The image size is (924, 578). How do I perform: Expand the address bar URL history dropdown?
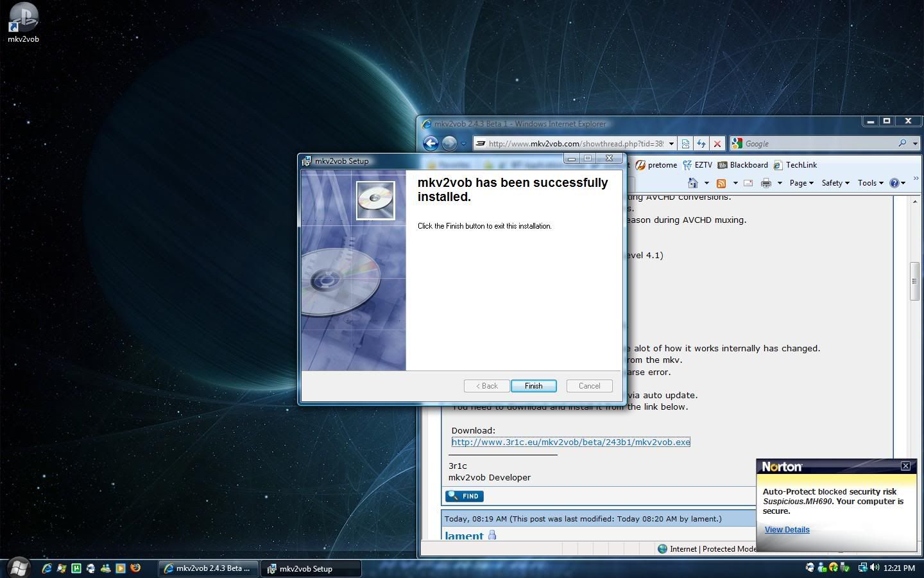pyautogui.click(x=671, y=144)
